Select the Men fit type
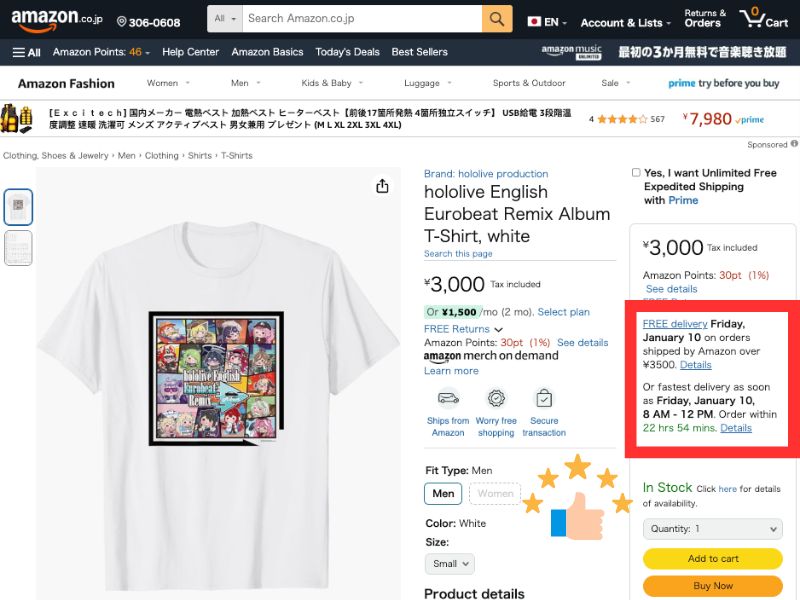 coord(443,493)
